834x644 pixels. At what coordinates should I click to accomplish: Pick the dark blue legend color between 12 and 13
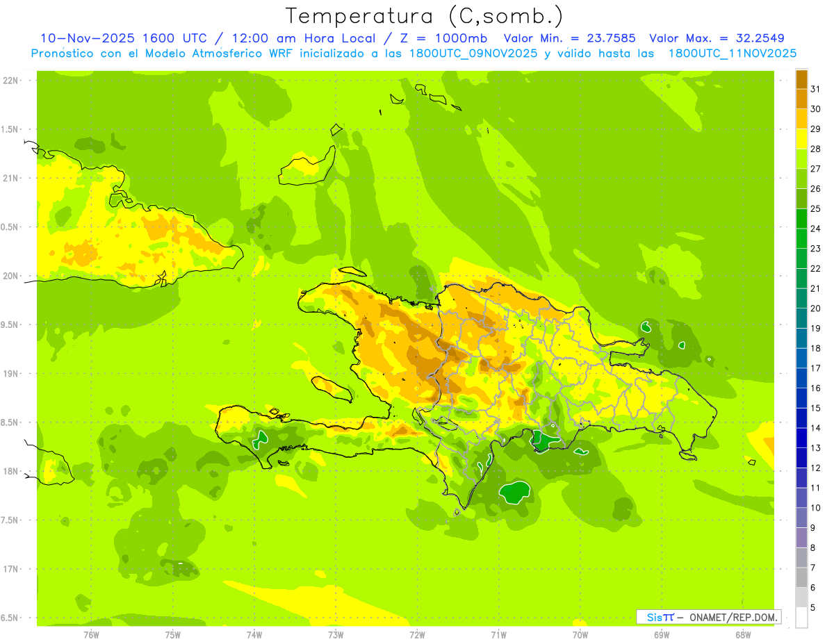click(801, 458)
